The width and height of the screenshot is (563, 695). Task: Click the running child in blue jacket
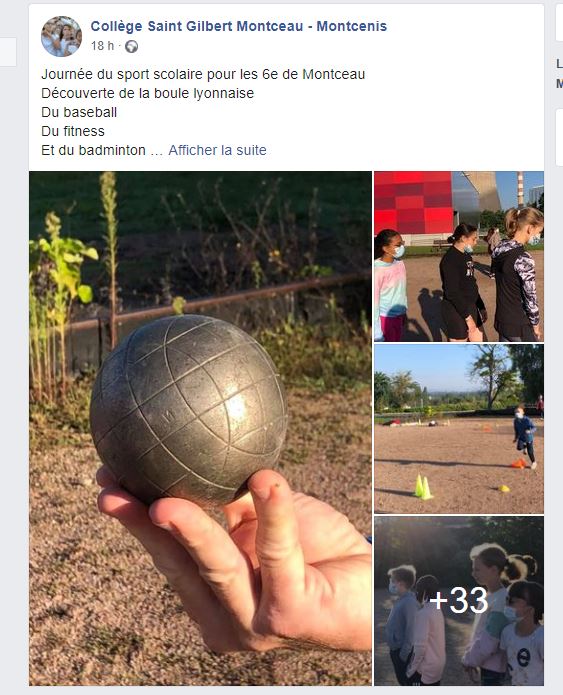coord(525,435)
